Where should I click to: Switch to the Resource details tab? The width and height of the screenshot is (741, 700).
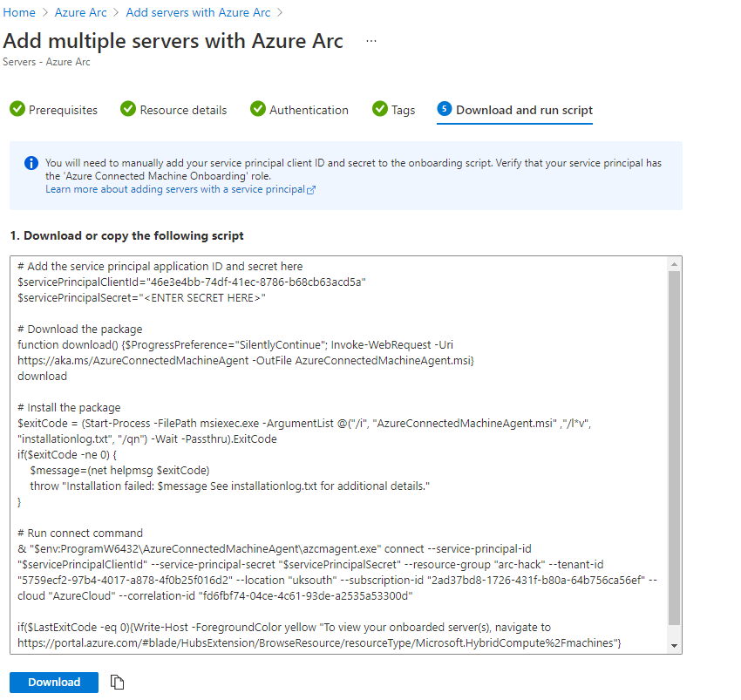(x=183, y=110)
